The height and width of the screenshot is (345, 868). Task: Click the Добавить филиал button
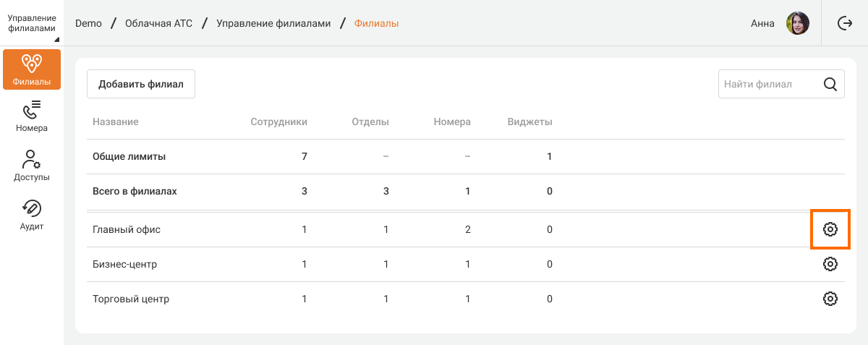click(x=141, y=84)
